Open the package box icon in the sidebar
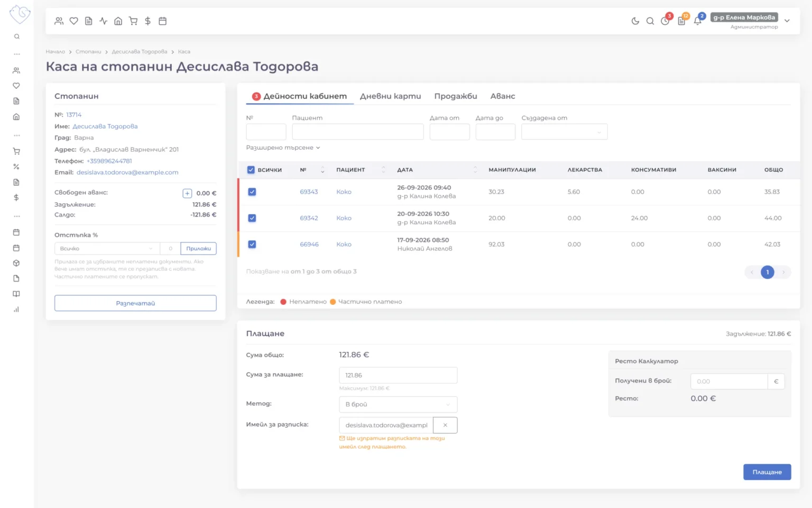This screenshot has height=508, width=812. [16, 263]
